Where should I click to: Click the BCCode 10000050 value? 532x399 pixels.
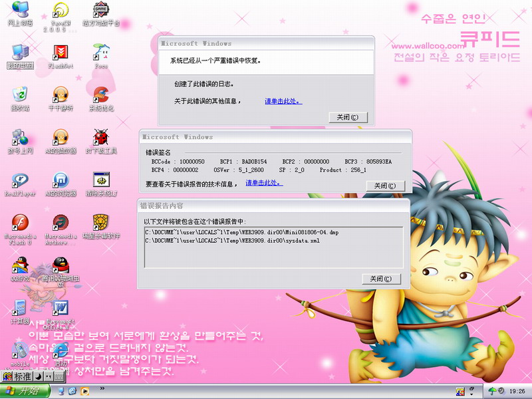click(192, 162)
